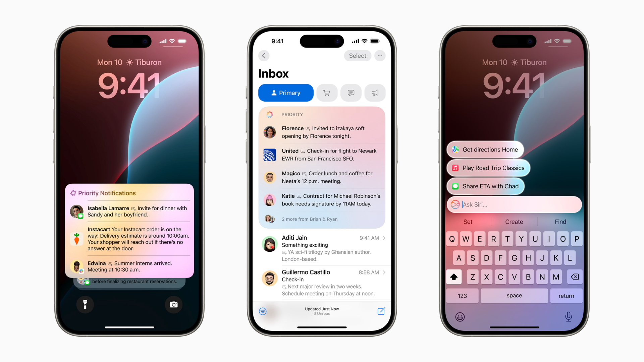The image size is (644, 362).
Task: Tap Play Road Trip Classics suggestion
Action: point(492,168)
